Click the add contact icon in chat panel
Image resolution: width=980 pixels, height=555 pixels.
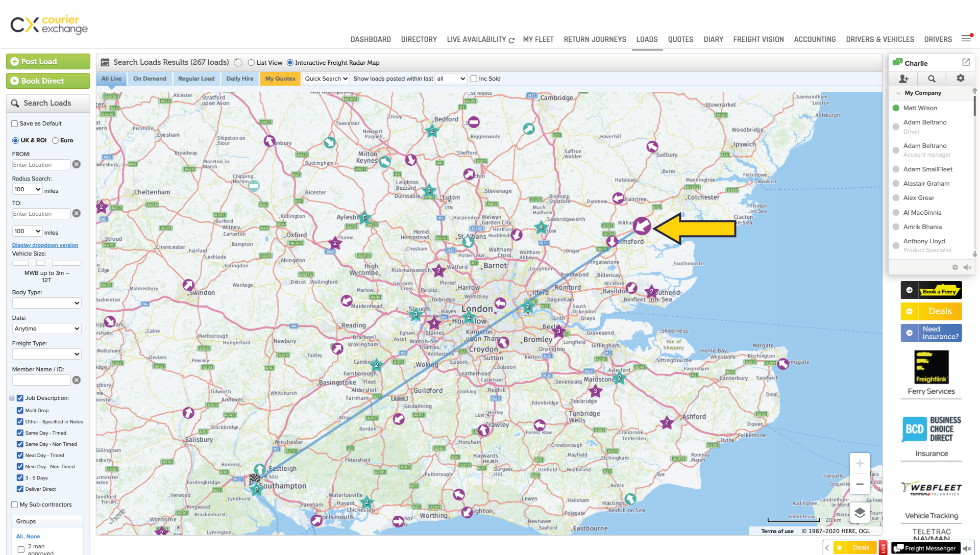click(903, 79)
